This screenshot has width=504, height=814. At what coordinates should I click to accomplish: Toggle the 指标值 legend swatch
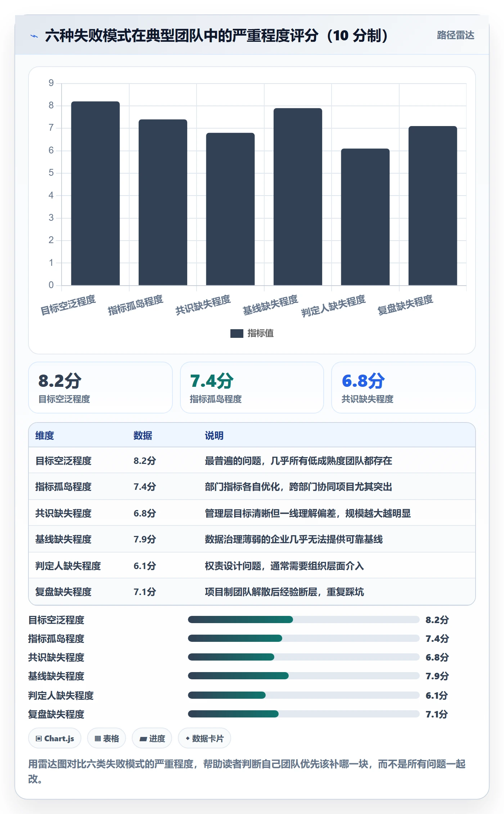[237, 334]
